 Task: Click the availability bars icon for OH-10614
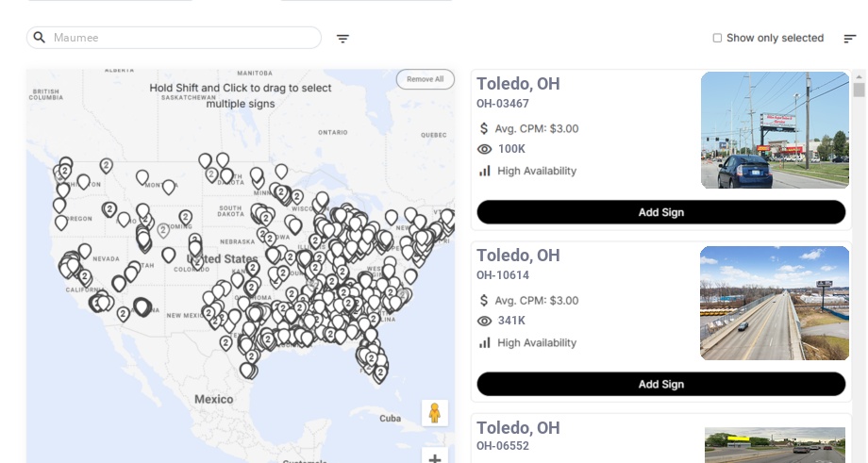[485, 342]
